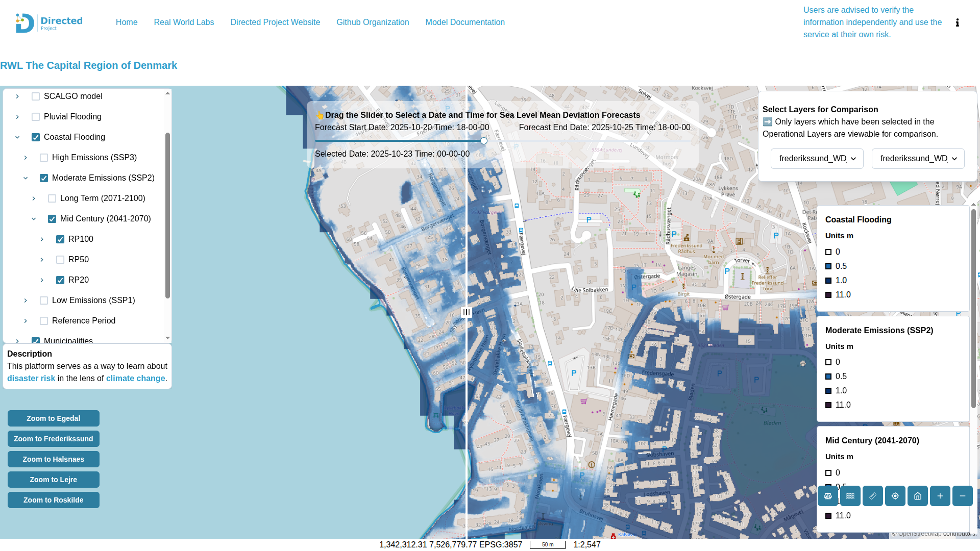
Task: Activate the ruler measurement tool
Action: (x=873, y=496)
